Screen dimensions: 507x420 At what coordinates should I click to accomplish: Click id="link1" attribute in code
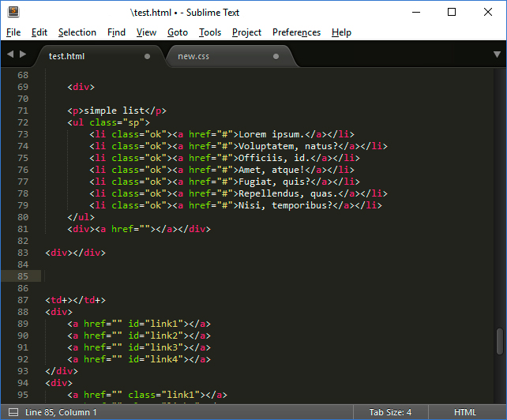tap(156, 324)
